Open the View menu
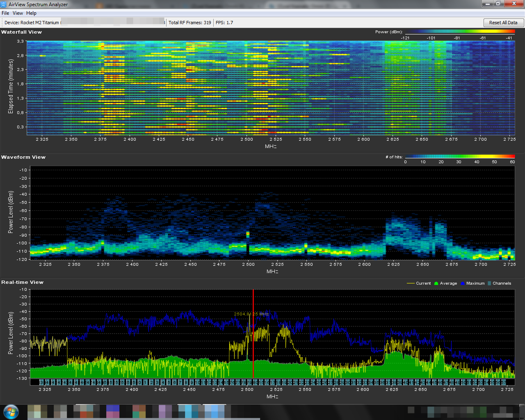The height and width of the screenshot is (420, 525). [18, 13]
